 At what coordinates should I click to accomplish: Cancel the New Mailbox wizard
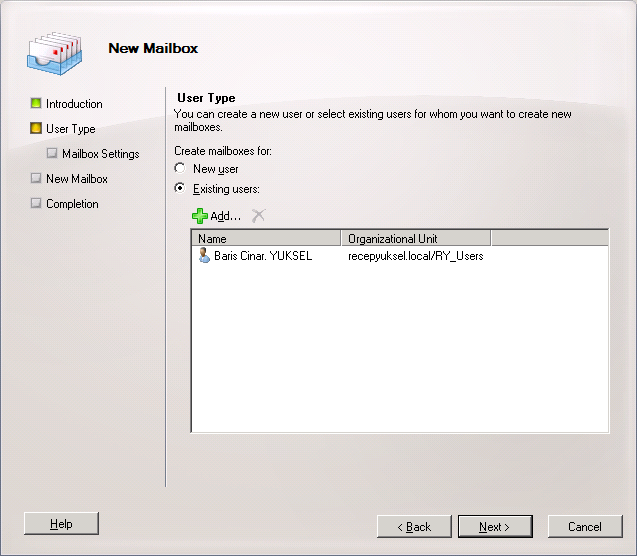coord(585,527)
